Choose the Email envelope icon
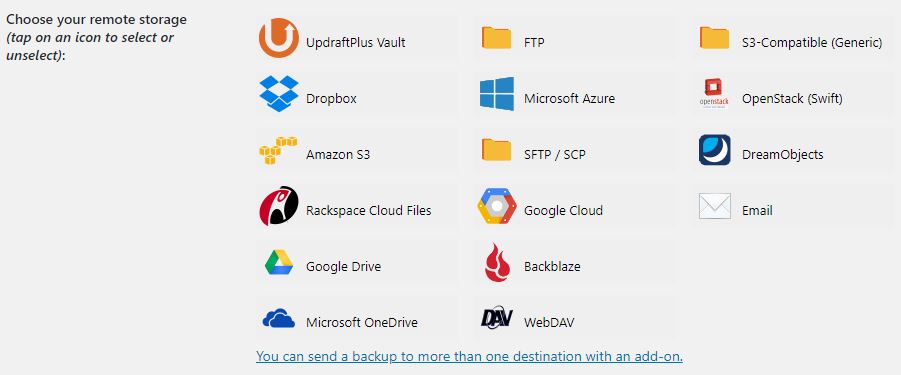 point(715,206)
